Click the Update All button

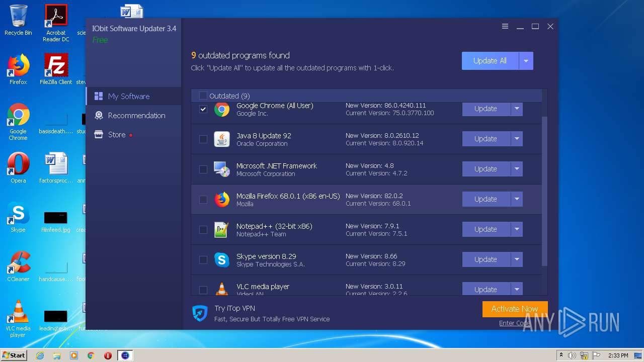[490, 61]
